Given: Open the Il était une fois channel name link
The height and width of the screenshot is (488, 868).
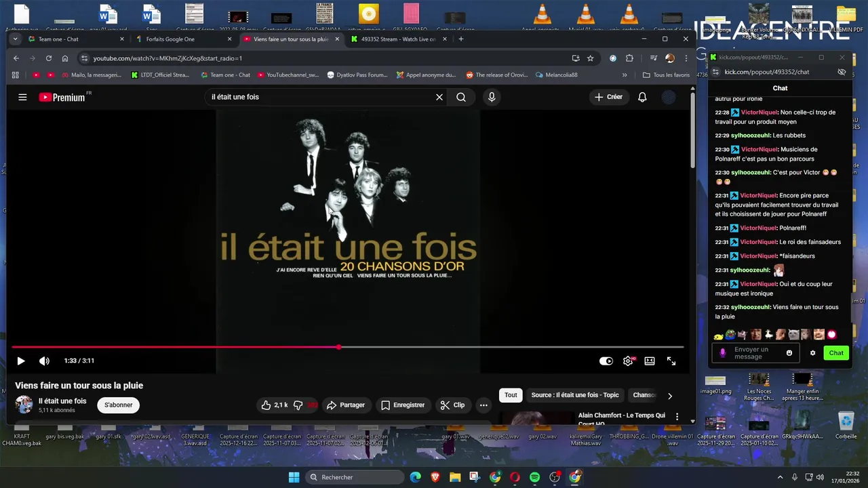Looking at the screenshot, I should [62, 401].
